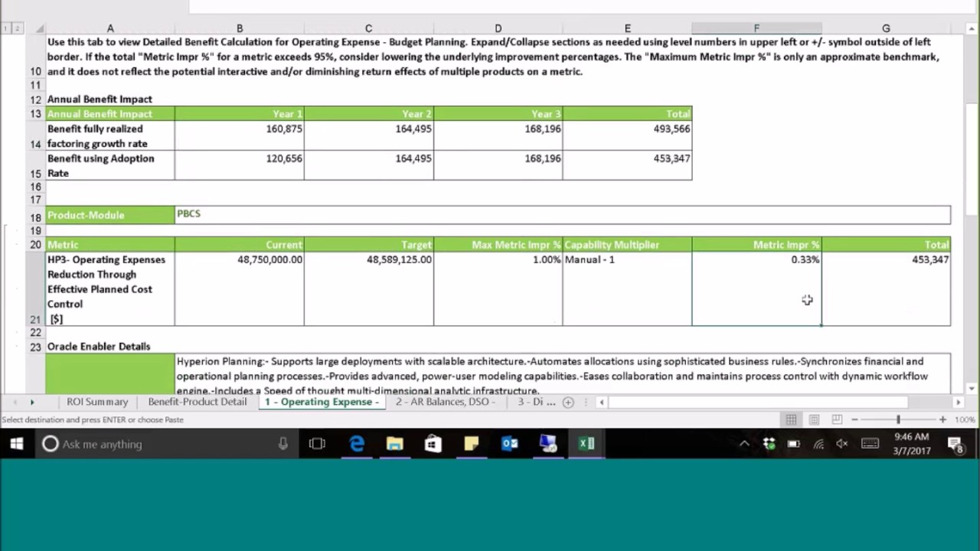Open Sticky Notes from taskbar

pos(472,444)
